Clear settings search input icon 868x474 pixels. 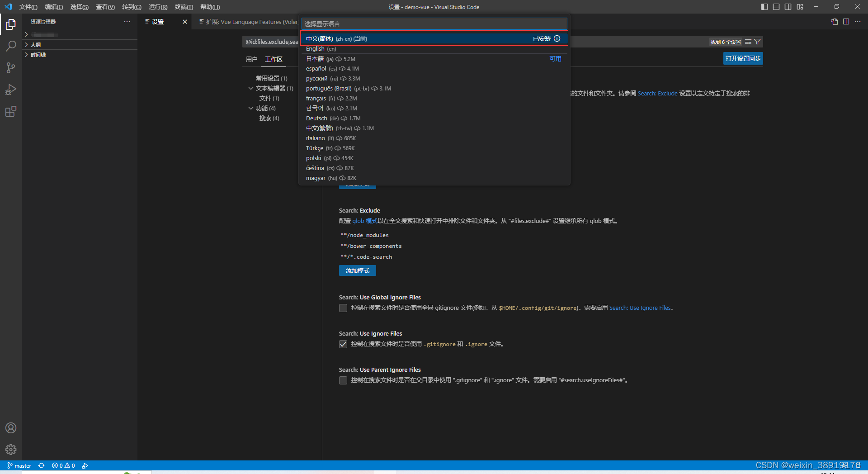click(x=748, y=42)
